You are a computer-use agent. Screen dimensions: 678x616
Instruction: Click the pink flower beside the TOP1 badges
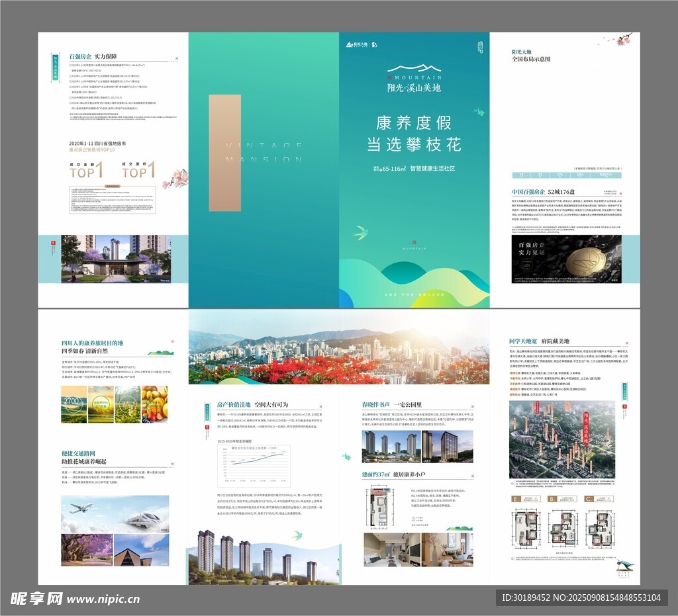175,177
